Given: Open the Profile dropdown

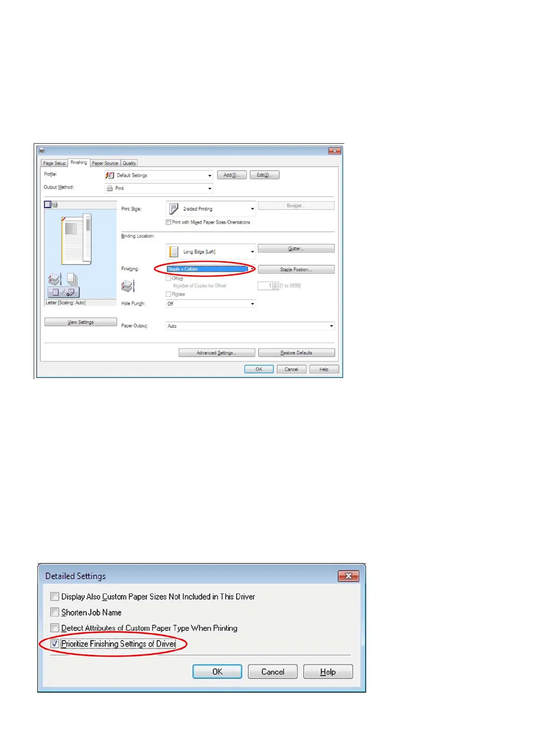Looking at the screenshot, I should coord(159,176).
